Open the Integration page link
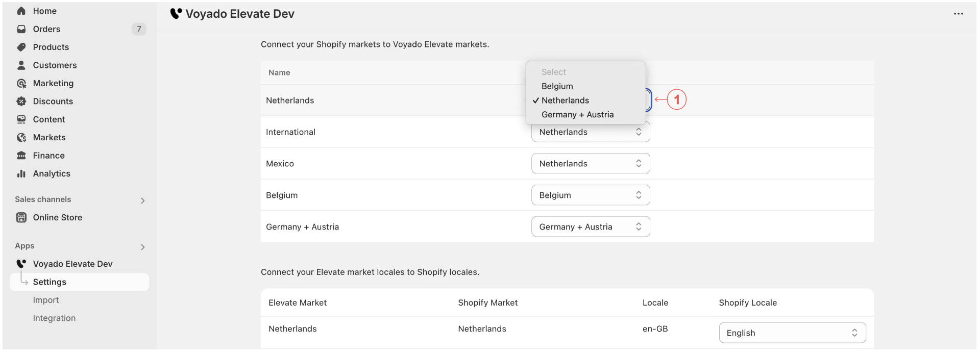Screen dimensions: 980x353 [54, 318]
